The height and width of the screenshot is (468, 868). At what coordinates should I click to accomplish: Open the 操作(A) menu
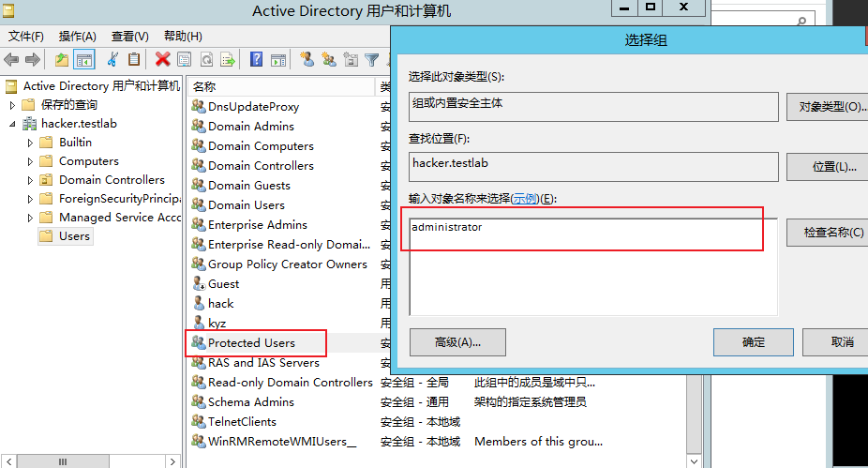[x=78, y=37]
